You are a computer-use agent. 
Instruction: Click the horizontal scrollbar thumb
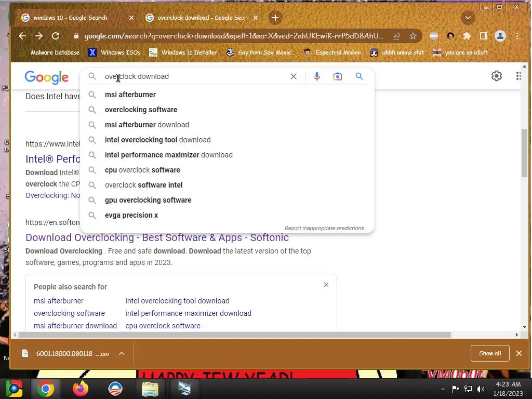234,335
